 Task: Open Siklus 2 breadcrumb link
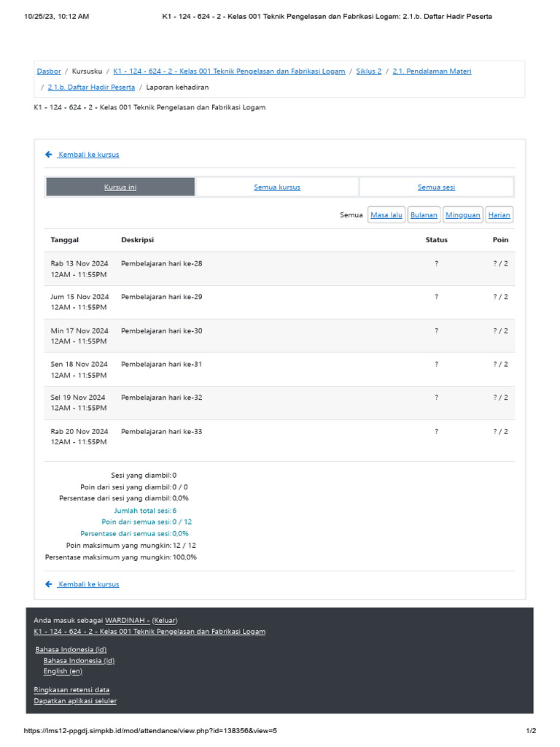coord(369,71)
